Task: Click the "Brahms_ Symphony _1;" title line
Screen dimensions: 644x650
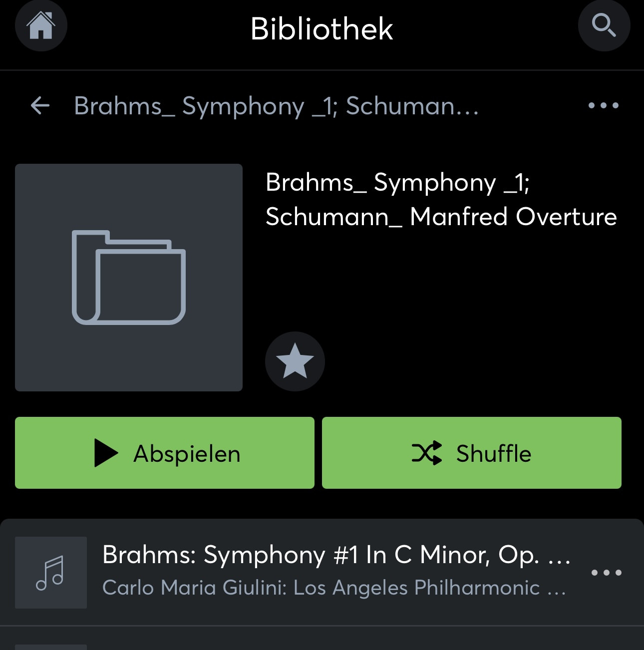Action: click(x=397, y=182)
